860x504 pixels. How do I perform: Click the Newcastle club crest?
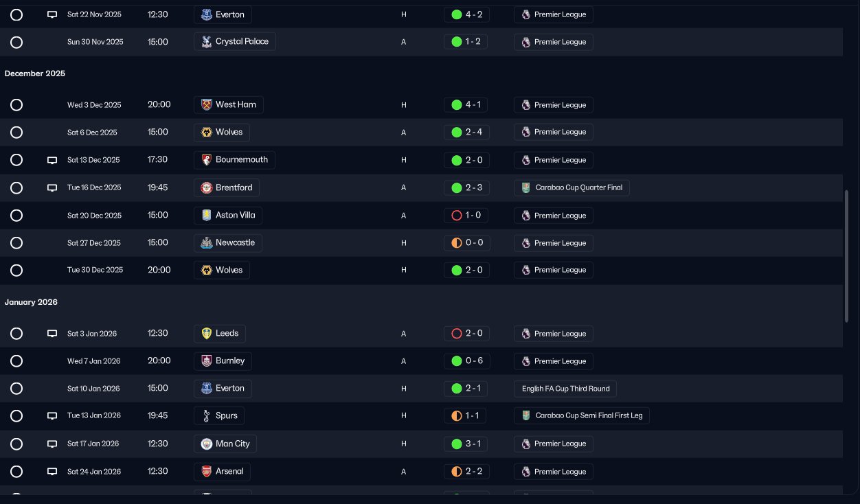(206, 243)
